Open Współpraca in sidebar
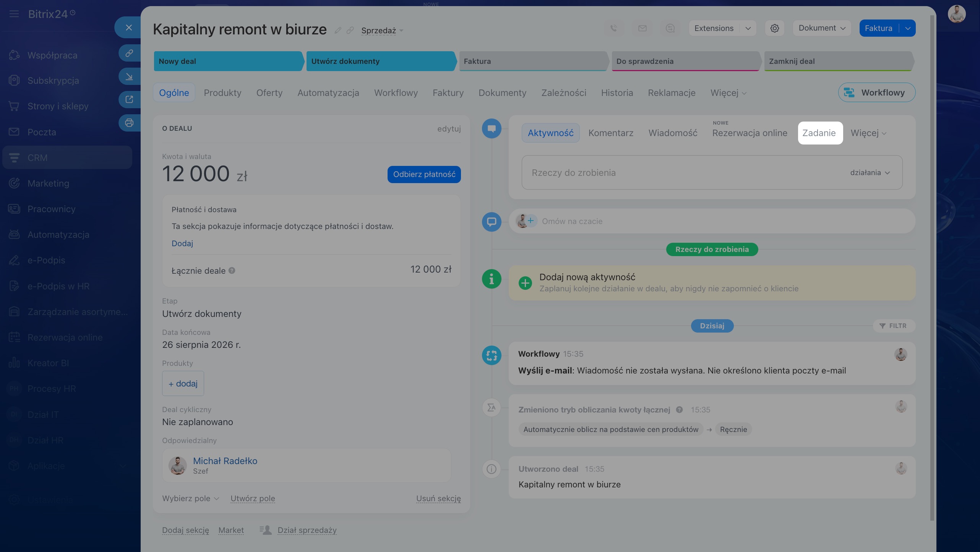 click(52, 55)
